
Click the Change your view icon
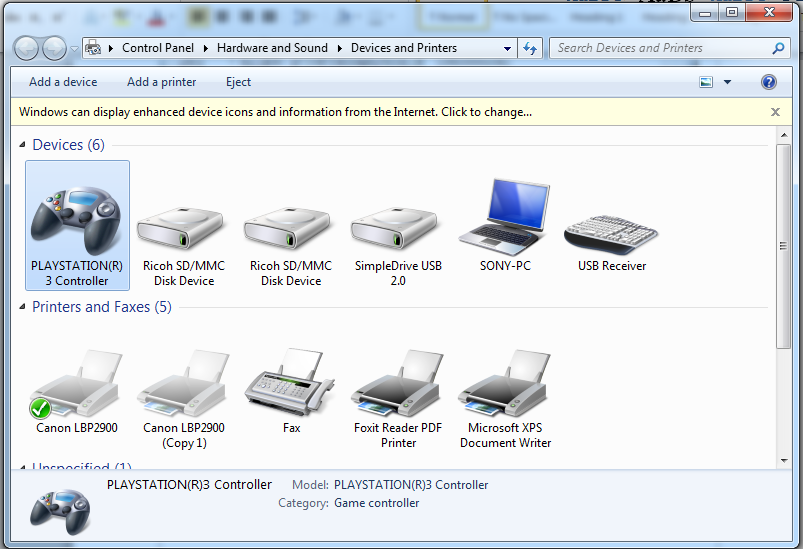tap(706, 82)
